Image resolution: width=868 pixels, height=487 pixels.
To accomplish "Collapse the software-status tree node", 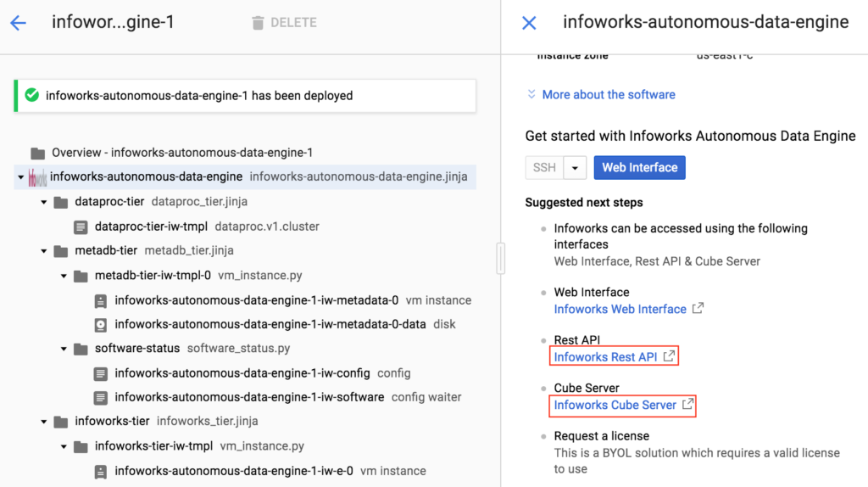I will tap(64, 349).
